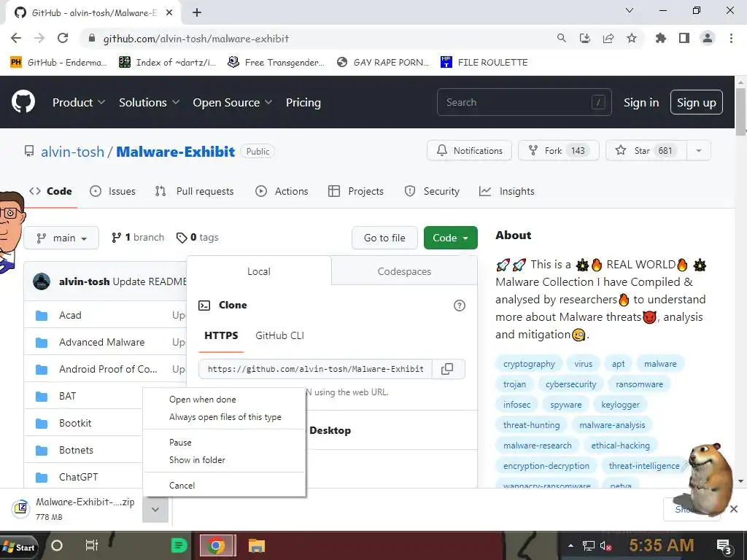Click alvin-tosh commit author avatar
The height and width of the screenshot is (560, 747).
pos(42,281)
